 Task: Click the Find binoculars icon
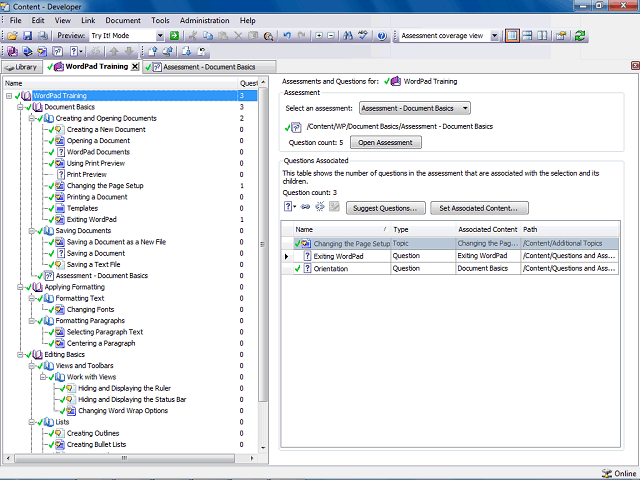[348, 36]
